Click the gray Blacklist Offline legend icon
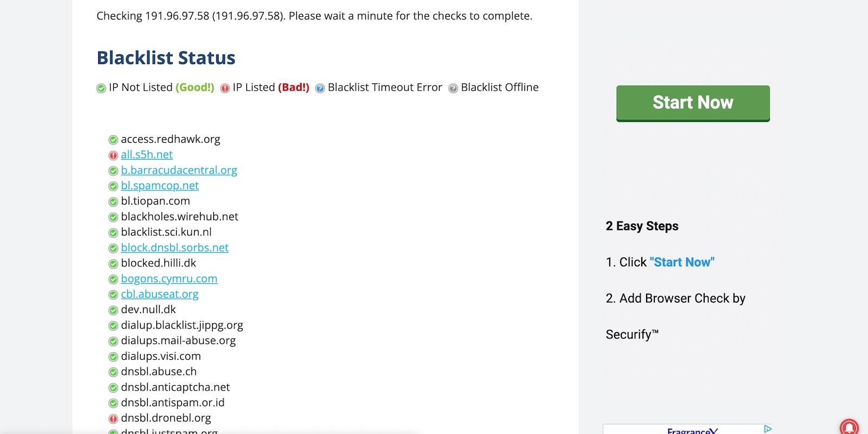The image size is (868, 434). tap(453, 88)
